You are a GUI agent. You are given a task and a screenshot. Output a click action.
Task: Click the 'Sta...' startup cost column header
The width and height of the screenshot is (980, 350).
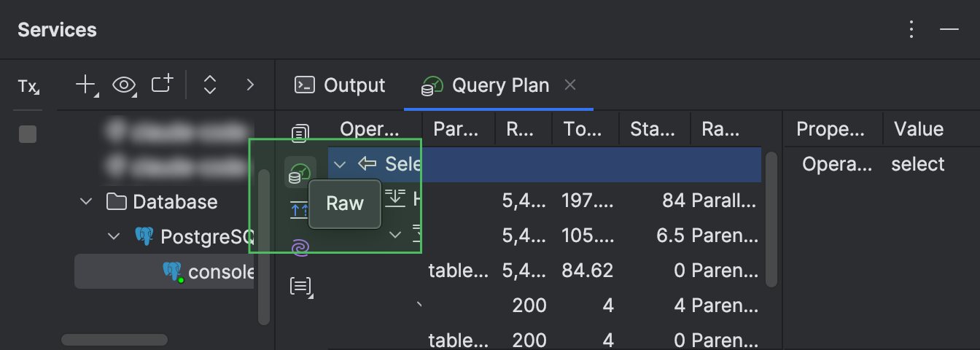point(653,130)
